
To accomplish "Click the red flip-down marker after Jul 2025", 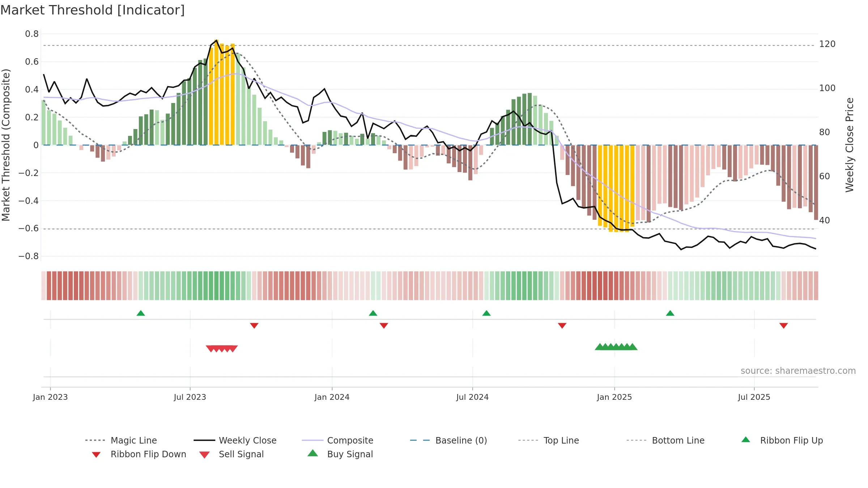I will click(784, 326).
